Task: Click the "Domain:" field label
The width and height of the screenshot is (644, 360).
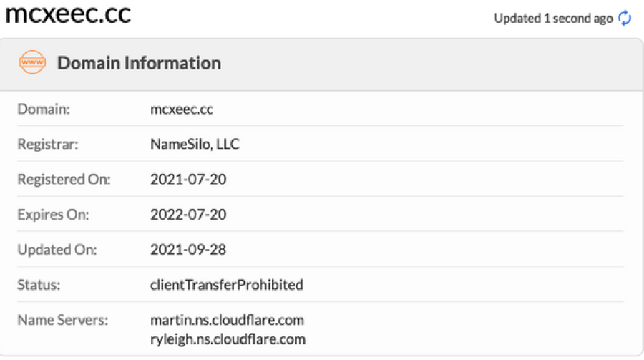Action: [x=44, y=109]
